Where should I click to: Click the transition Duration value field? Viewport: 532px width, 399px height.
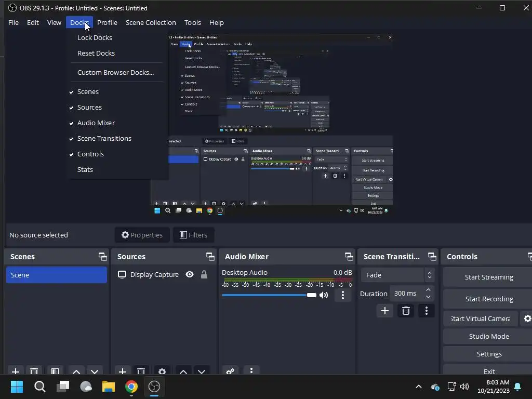[x=406, y=294]
